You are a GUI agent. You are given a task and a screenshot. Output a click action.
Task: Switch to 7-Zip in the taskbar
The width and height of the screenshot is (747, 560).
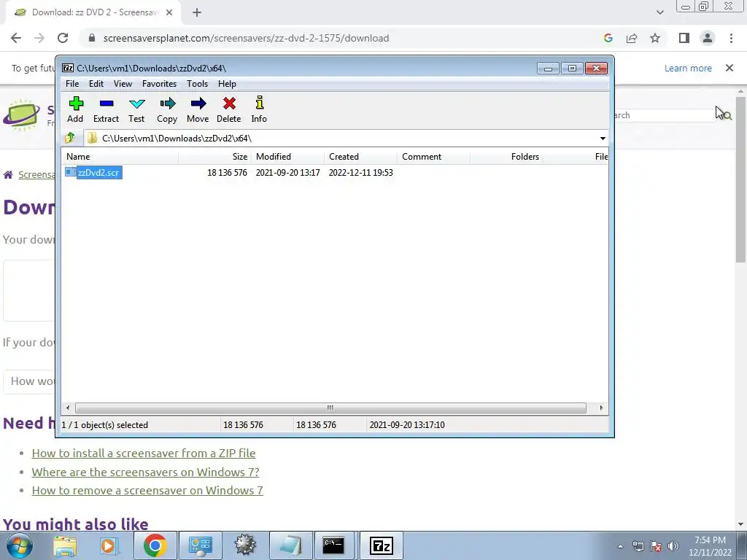381,545
